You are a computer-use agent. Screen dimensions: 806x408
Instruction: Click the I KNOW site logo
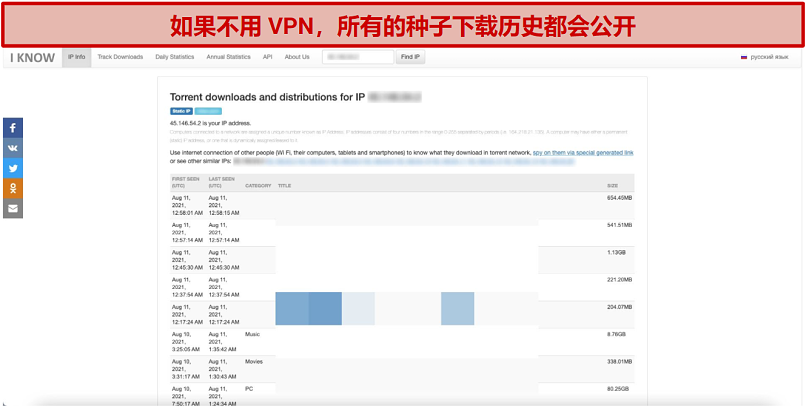tap(32, 58)
